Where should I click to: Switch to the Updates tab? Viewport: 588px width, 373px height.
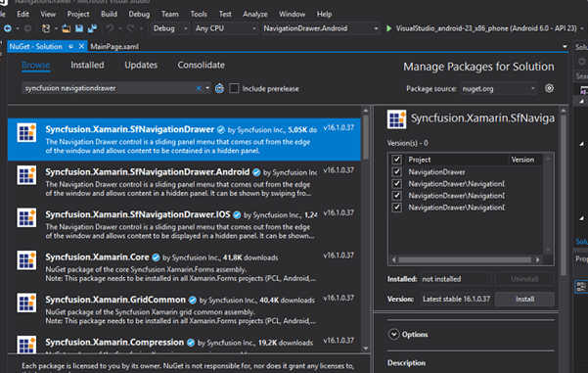[141, 65]
